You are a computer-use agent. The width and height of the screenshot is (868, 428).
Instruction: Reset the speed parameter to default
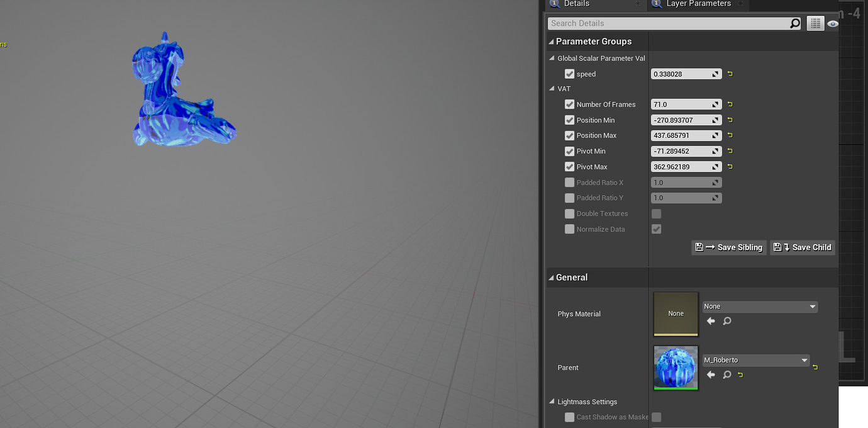(x=729, y=74)
